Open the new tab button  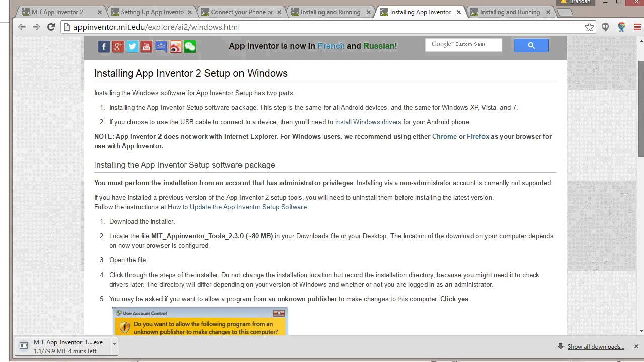566,12
